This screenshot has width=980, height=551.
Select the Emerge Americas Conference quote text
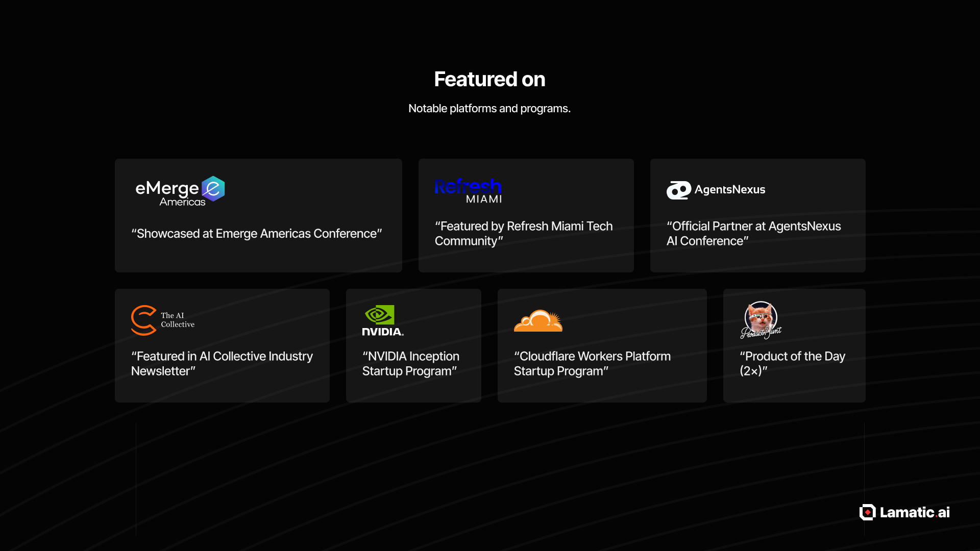tap(256, 234)
